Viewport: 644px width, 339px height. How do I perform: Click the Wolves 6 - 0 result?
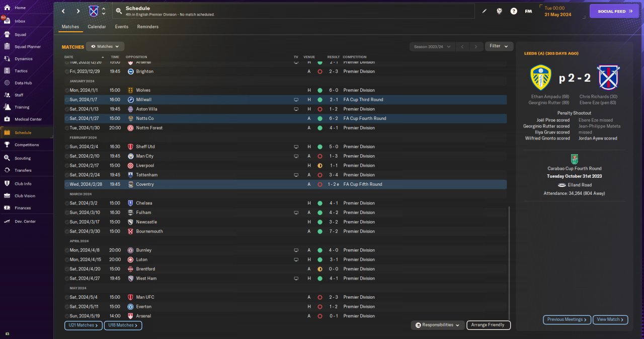pos(334,90)
